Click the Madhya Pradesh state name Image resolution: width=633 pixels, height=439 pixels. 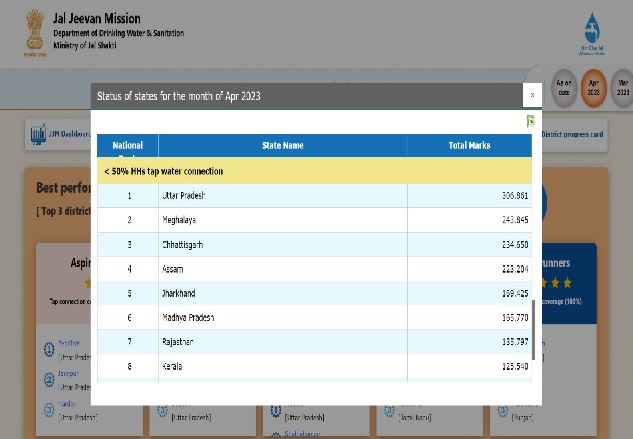tap(188, 318)
